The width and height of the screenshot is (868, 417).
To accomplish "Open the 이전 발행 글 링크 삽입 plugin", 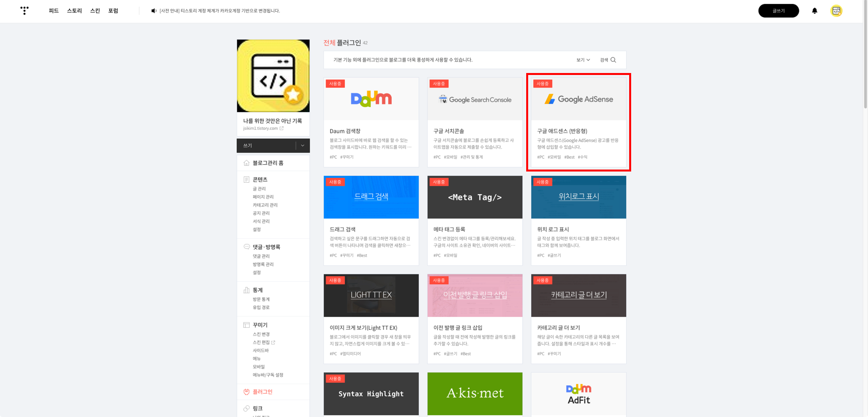I will pyautogui.click(x=475, y=319).
